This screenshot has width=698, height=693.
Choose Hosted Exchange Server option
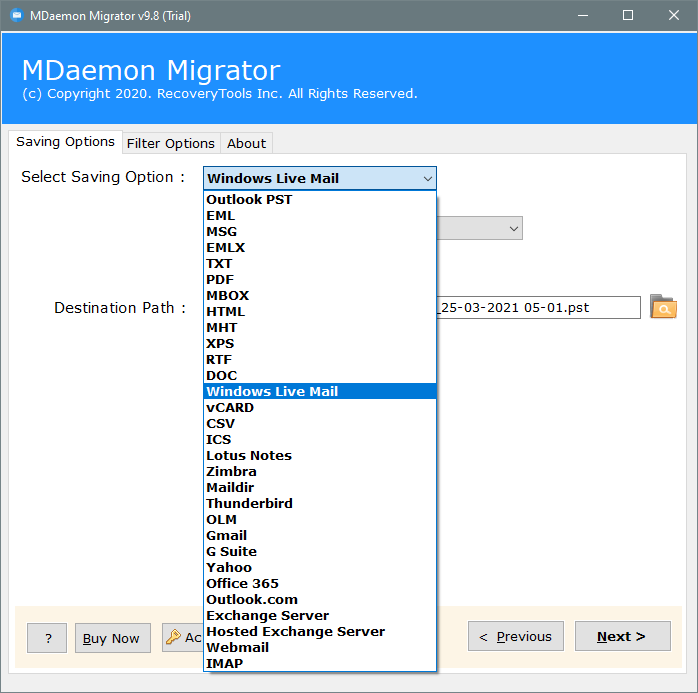[320, 632]
